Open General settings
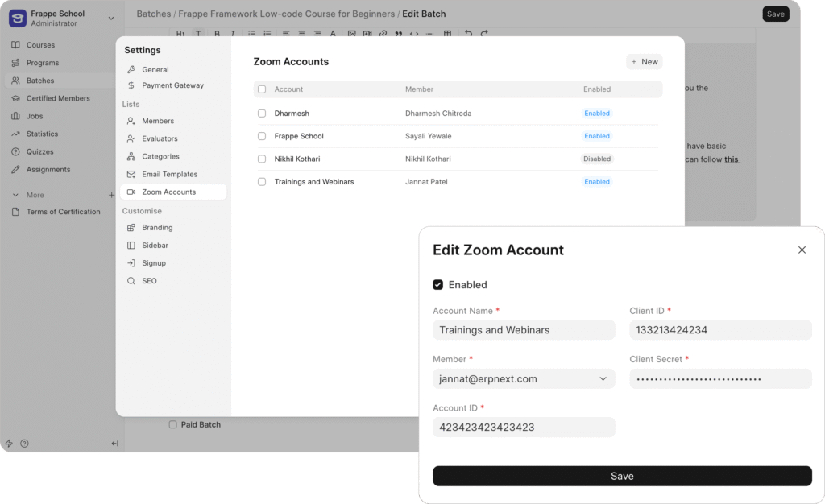Viewport: 825px width, 504px height. (155, 69)
